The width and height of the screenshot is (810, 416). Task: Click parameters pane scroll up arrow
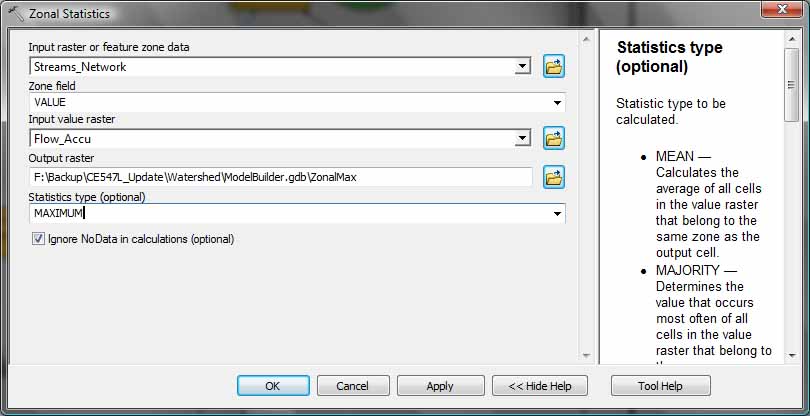585,39
